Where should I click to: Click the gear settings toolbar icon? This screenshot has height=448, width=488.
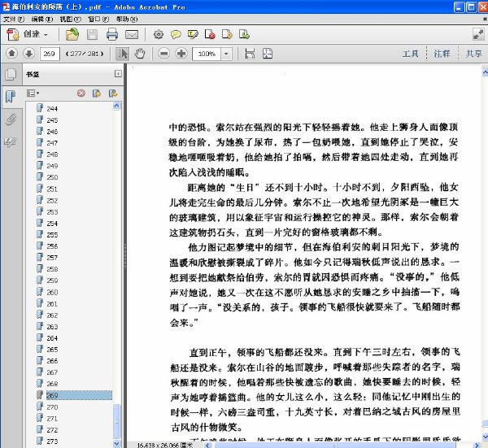tap(159, 34)
